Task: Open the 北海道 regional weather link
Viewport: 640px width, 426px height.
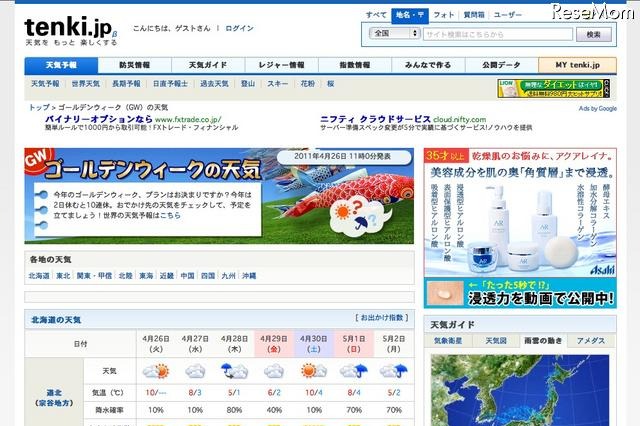Action: click(x=39, y=275)
